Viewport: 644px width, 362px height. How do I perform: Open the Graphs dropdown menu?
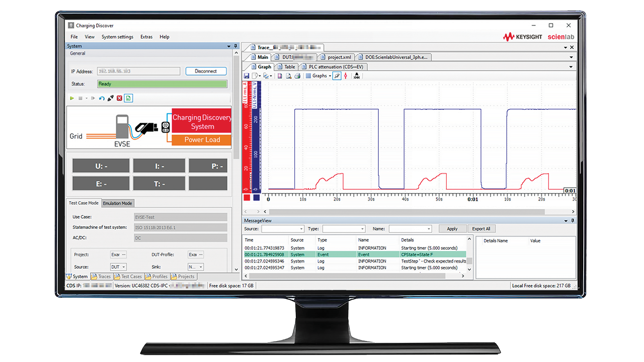330,76
